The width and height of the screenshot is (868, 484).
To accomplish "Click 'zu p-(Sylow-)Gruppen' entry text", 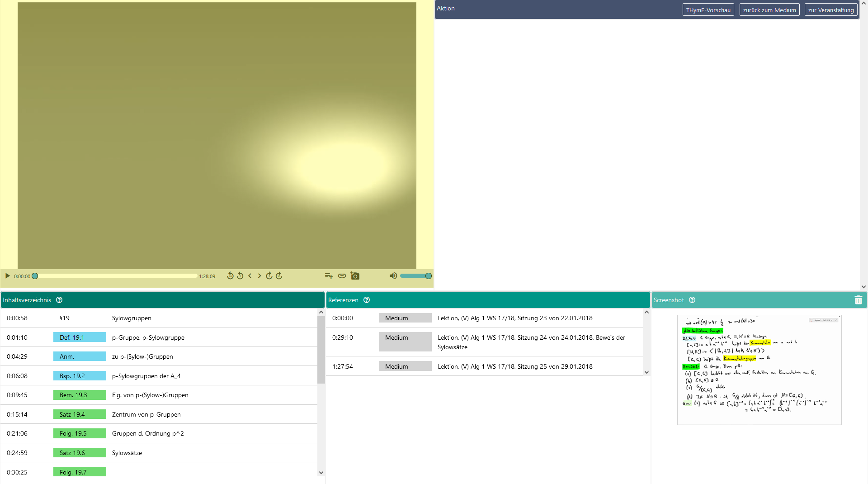I will [142, 356].
